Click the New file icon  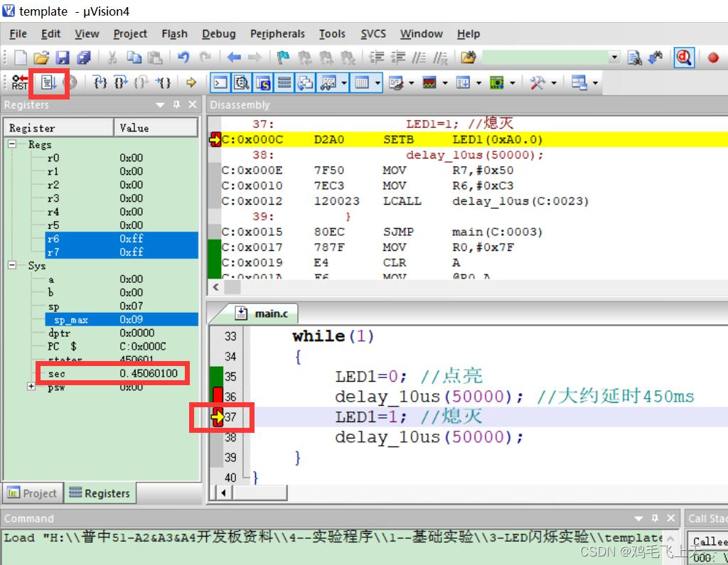(x=21, y=58)
